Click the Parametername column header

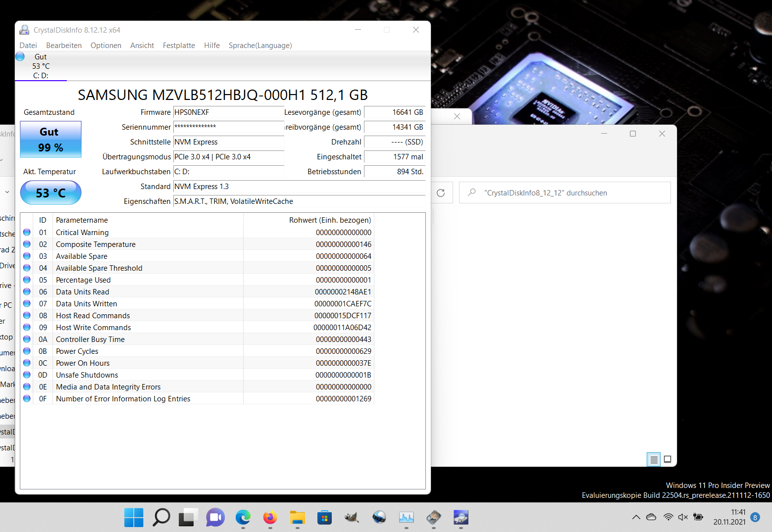[148, 220]
